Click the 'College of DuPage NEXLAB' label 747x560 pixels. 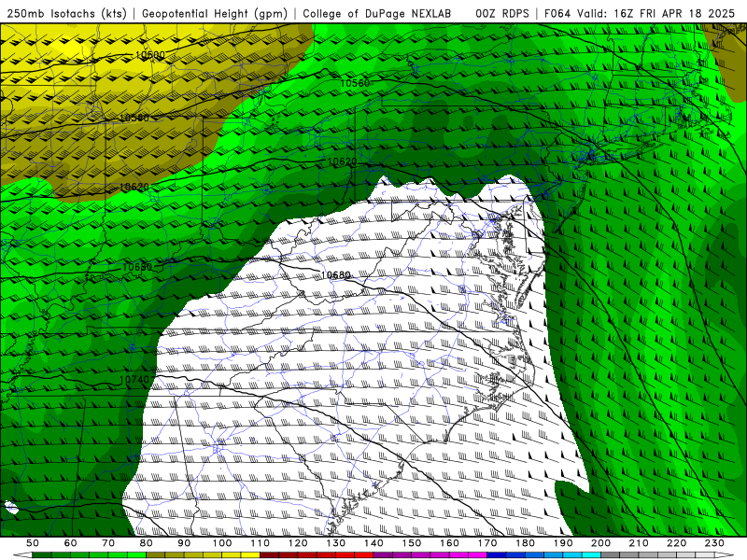(377, 13)
